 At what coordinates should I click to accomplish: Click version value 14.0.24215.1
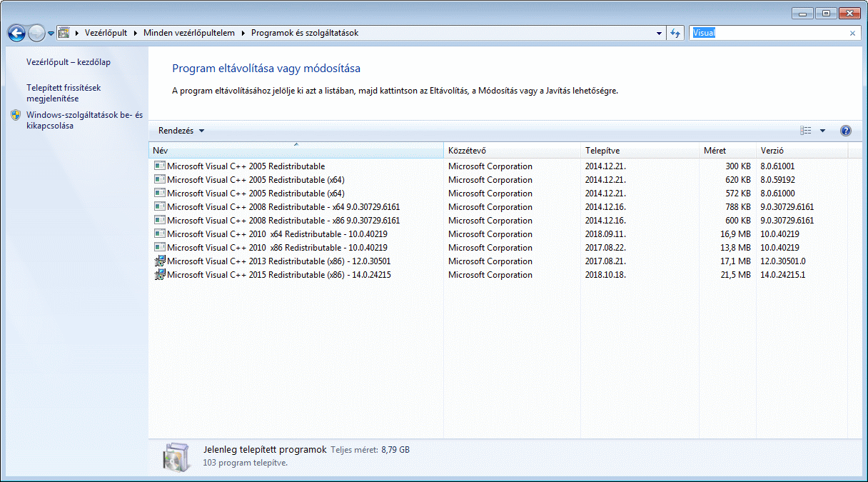point(783,275)
